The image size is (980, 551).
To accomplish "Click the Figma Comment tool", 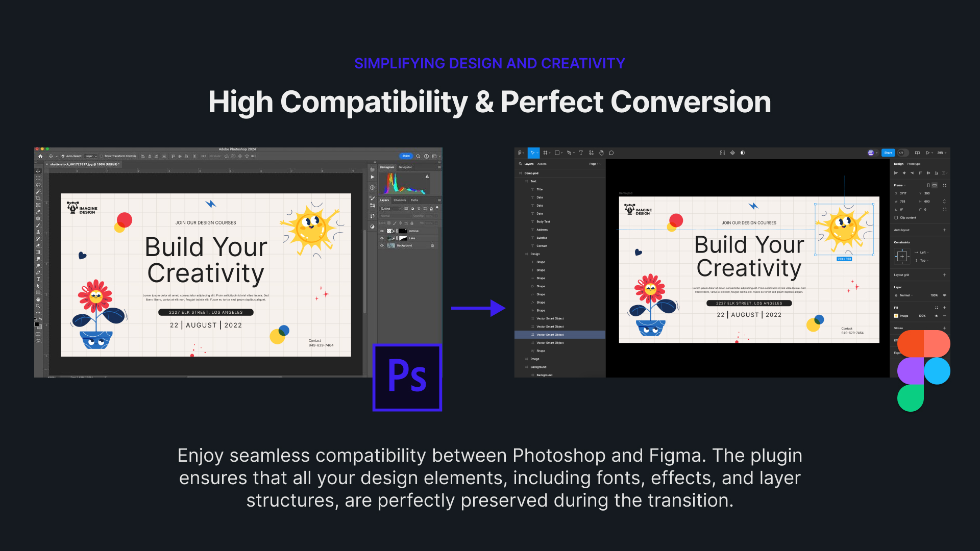I will coord(611,153).
